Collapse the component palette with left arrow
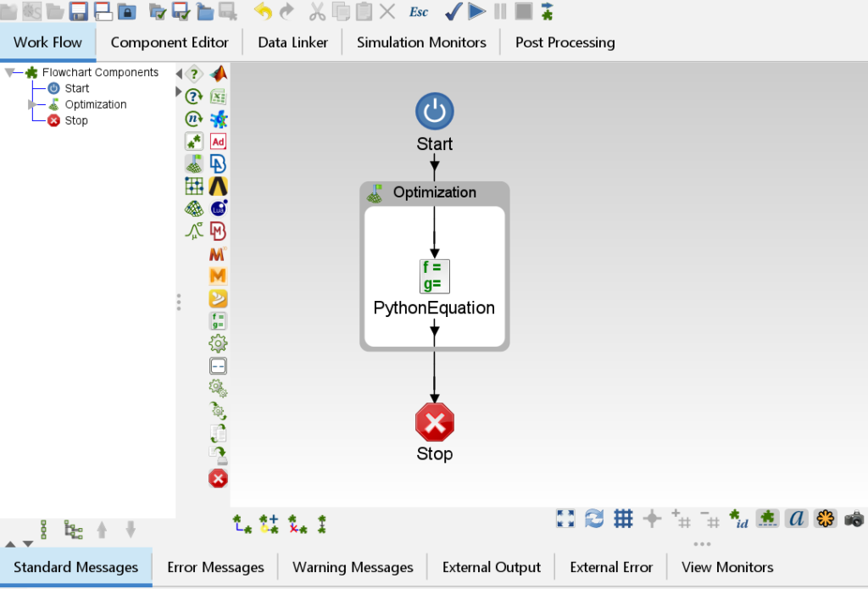The width and height of the screenshot is (868, 589). pos(179,74)
